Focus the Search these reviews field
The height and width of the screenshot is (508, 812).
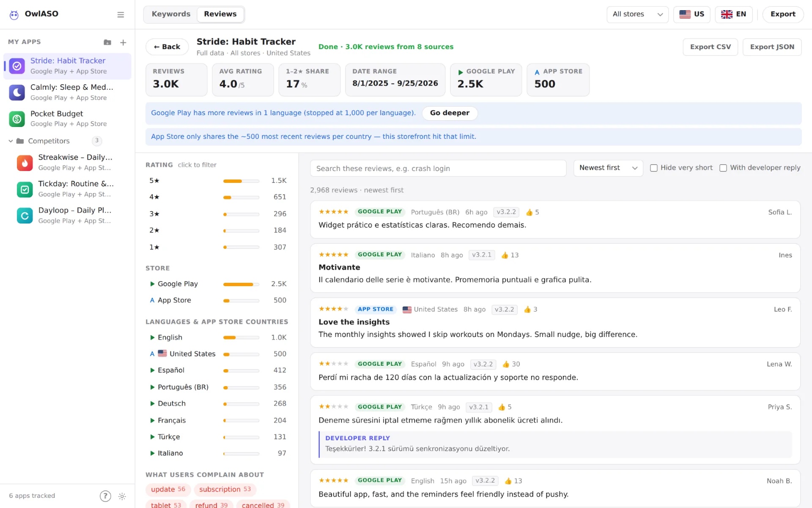[438, 168]
